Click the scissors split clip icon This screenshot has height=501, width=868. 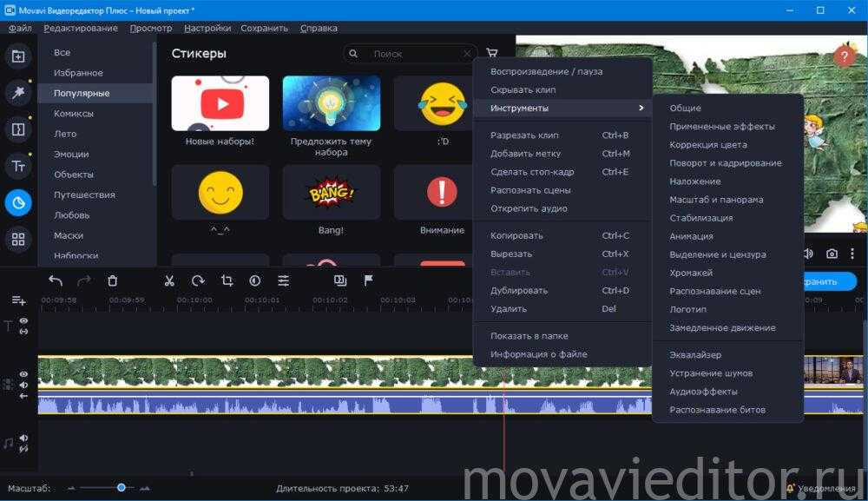pos(169,280)
